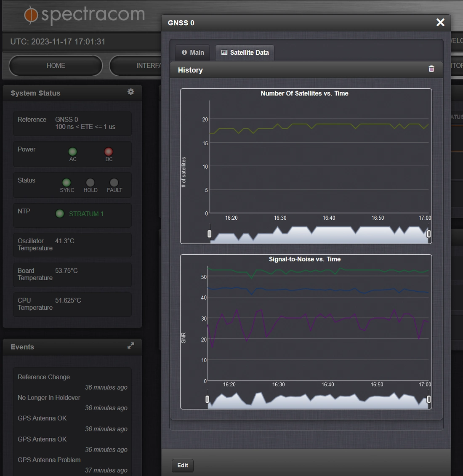Click the FAULT status indicator
Screen dimensions: 463x476
(x=114, y=183)
